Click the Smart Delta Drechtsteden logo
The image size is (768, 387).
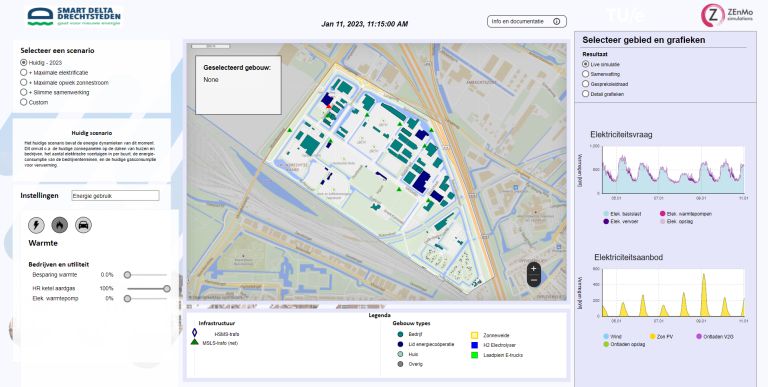click(x=74, y=16)
